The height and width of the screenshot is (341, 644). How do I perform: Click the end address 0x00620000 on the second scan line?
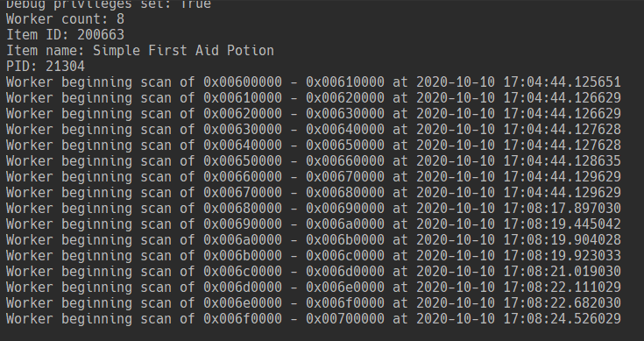tap(345, 98)
